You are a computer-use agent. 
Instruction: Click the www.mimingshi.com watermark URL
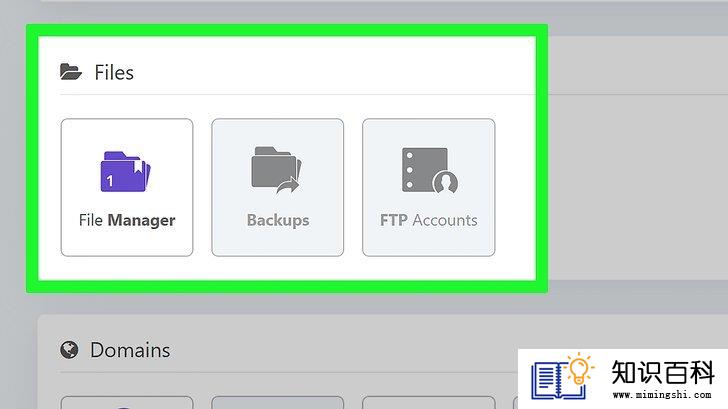click(x=662, y=395)
